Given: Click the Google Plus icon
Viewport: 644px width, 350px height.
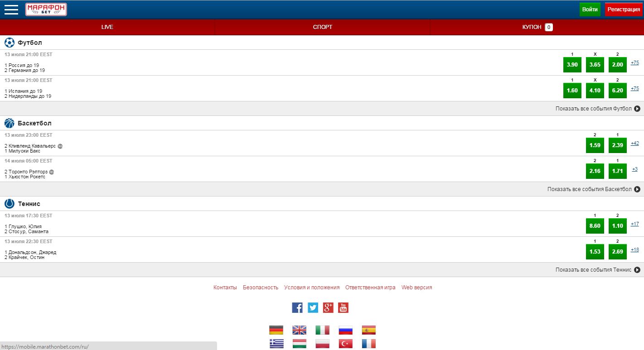Looking at the screenshot, I should point(328,308).
